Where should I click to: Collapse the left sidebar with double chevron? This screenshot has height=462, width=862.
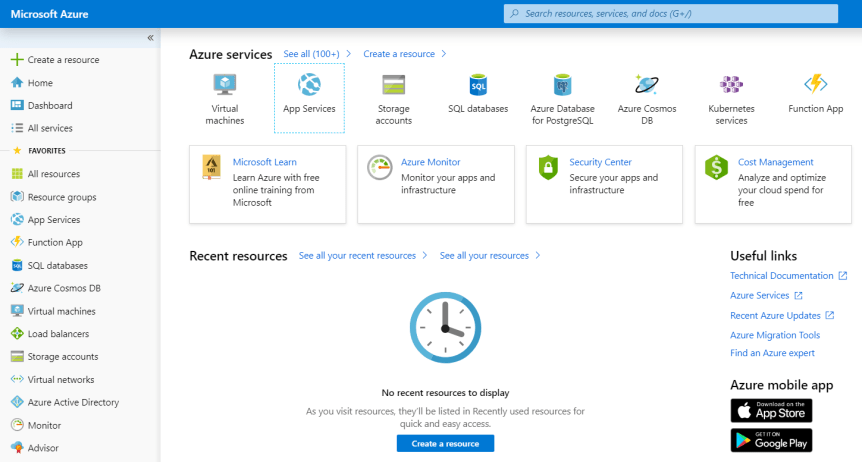pos(150,37)
